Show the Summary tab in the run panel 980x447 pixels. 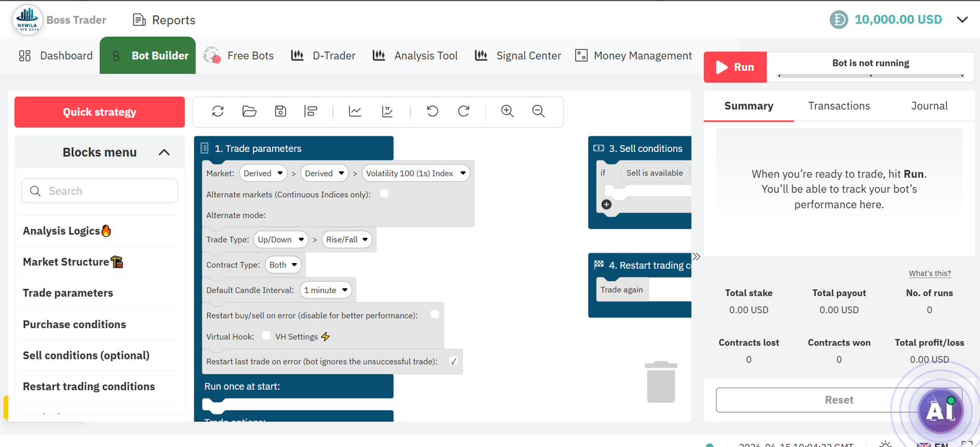click(x=748, y=106)
